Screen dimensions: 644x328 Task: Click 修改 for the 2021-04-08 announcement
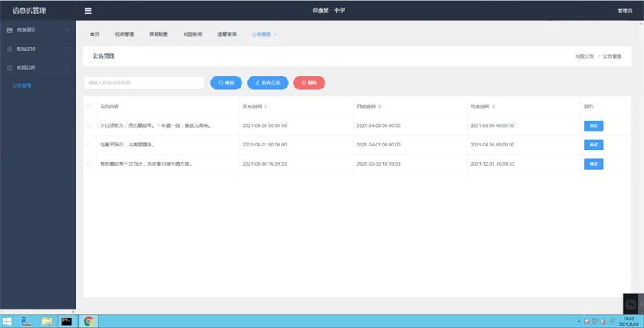click(594, 126)
